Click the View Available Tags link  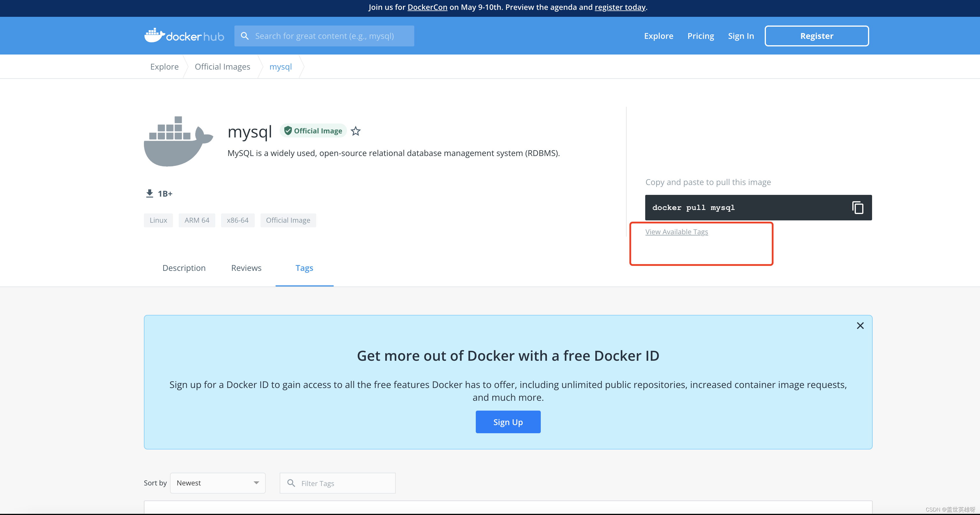[x=677, y=232]
